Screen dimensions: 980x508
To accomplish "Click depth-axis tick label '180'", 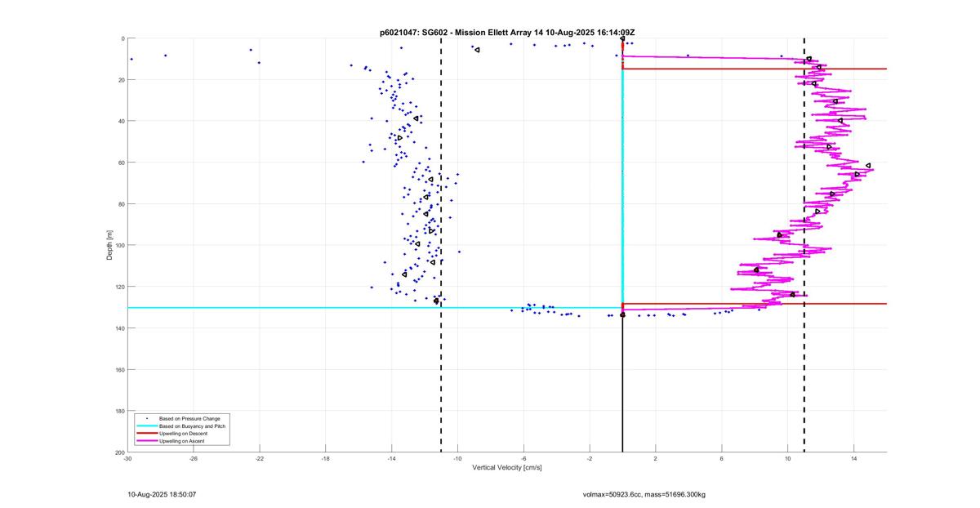I will click(x=119, y=411).
